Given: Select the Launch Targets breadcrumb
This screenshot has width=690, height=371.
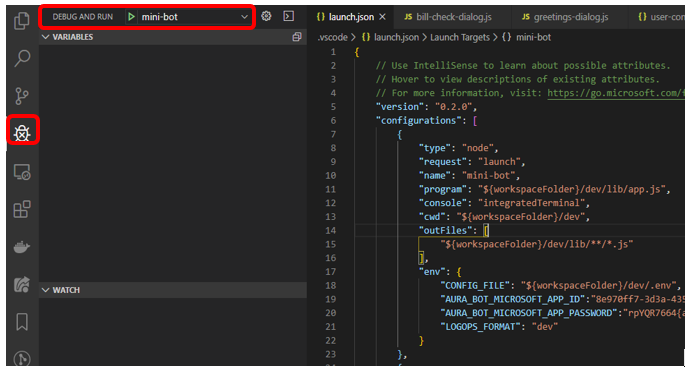Looking at the screenshot, I should [x=460, y=37].
